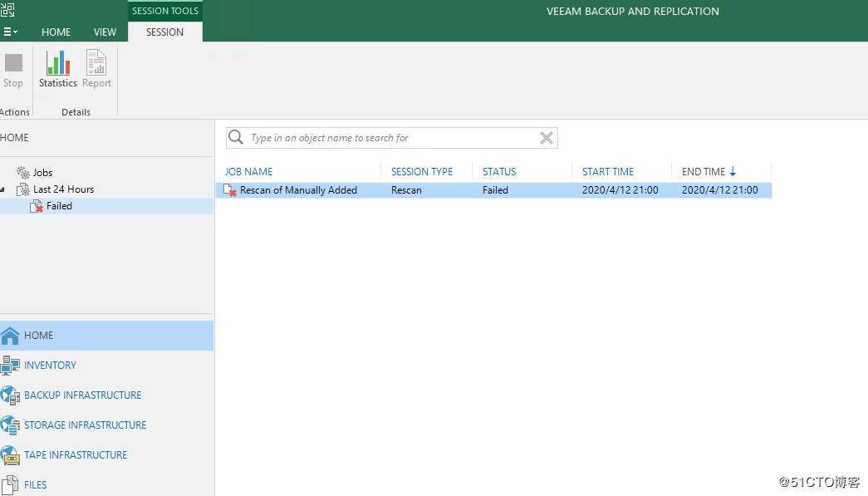Toggle the END TIME sort arrow

[733, 172]
